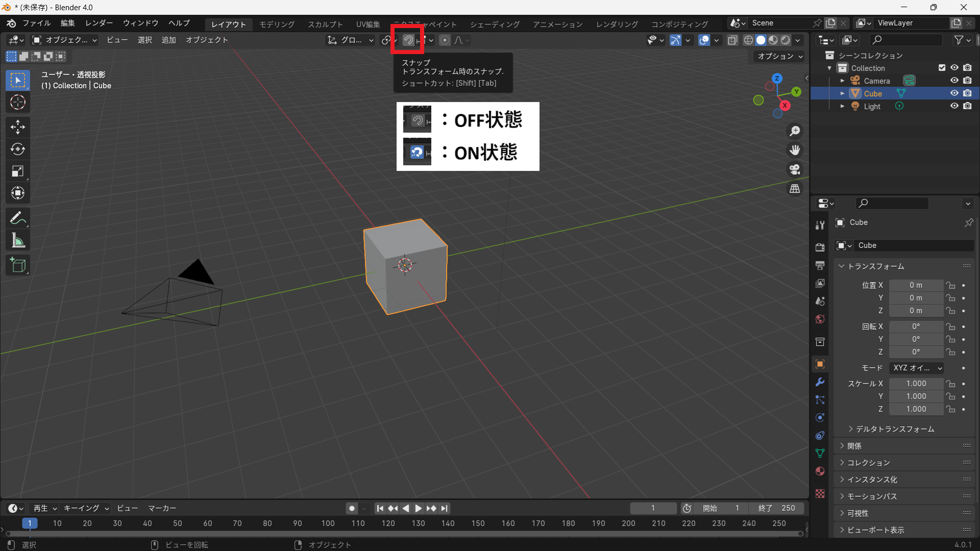Image resolution: width=980 pixels, height=551 pixels.
Task: Switch to the モデリング workspace tab
Action: tap(277, 24)
